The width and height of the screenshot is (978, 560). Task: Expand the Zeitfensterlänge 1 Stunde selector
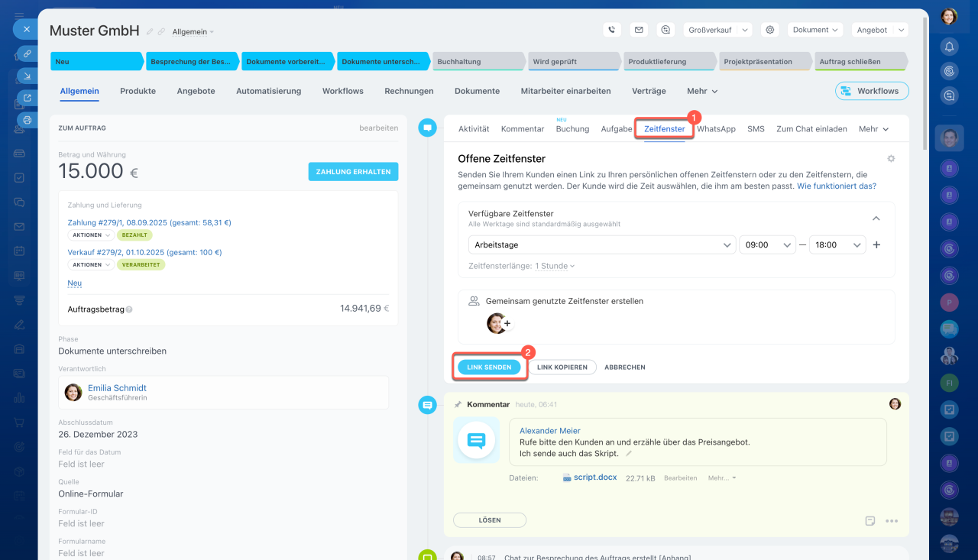[555, 266]
